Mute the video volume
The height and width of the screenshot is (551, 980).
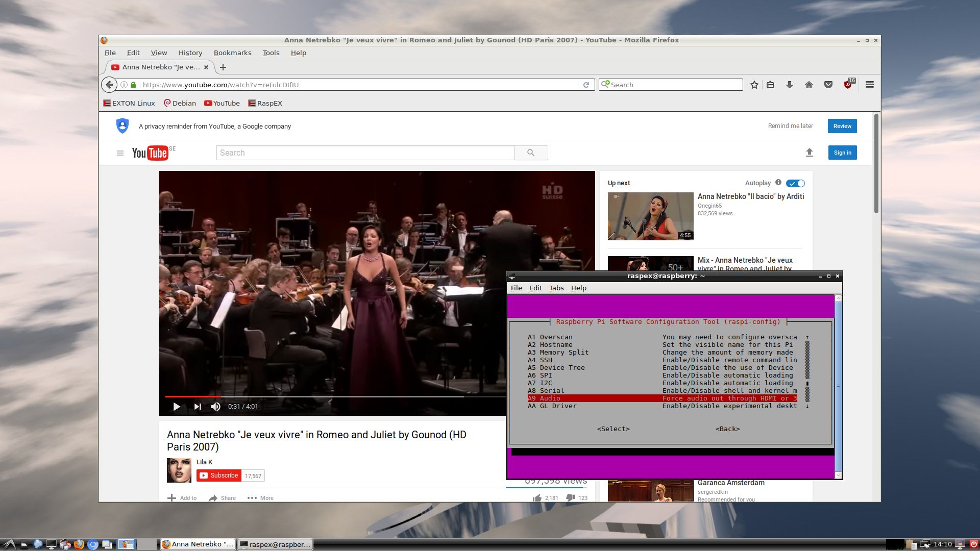(x=216, y=407)
